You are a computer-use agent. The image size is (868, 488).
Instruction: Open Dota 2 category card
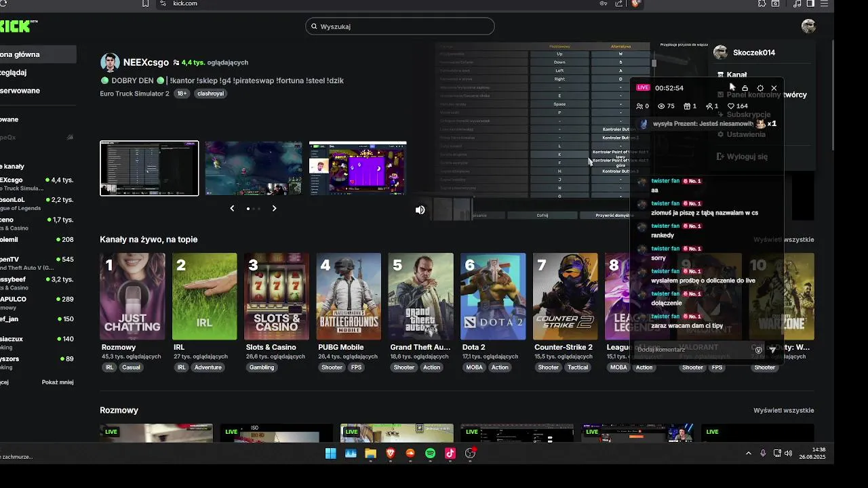tap(493, 296)
